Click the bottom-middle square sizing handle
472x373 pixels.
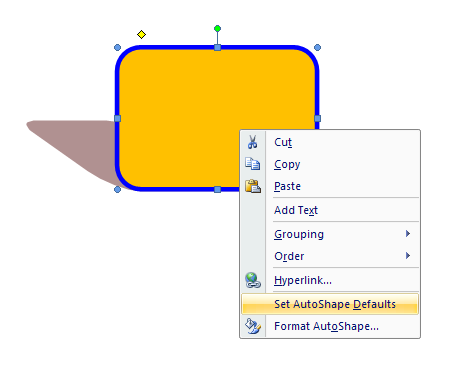217,189
